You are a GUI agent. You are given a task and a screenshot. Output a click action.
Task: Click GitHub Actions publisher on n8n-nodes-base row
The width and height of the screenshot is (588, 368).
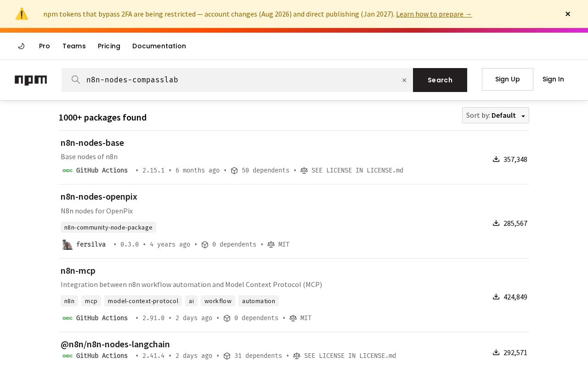pyautogui.click(x=102, y=170)
